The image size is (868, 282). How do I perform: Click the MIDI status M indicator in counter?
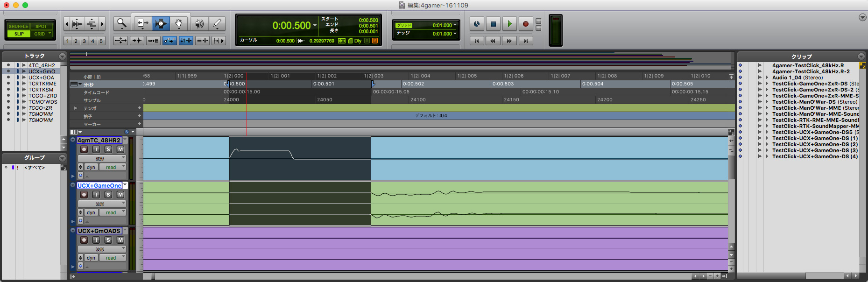[x=375, y=41]
